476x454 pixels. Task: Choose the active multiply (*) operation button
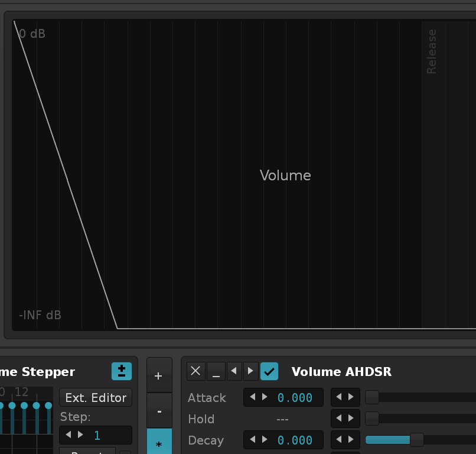click(159, 442)
